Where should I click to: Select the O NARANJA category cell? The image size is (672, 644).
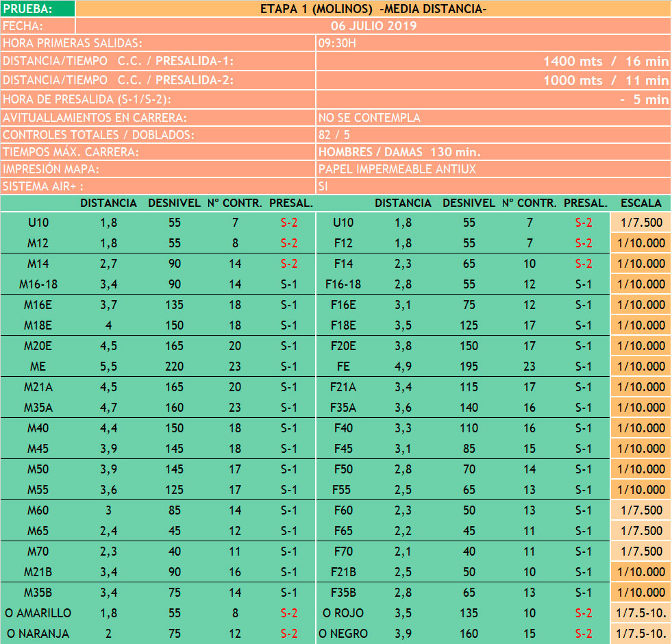pos(38,634)
